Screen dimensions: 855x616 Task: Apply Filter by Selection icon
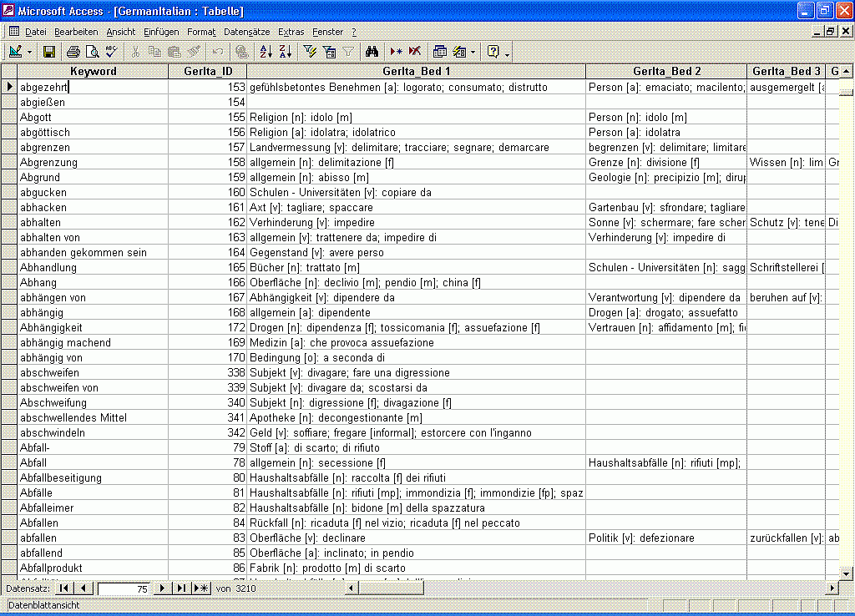(x=310, y=52)
